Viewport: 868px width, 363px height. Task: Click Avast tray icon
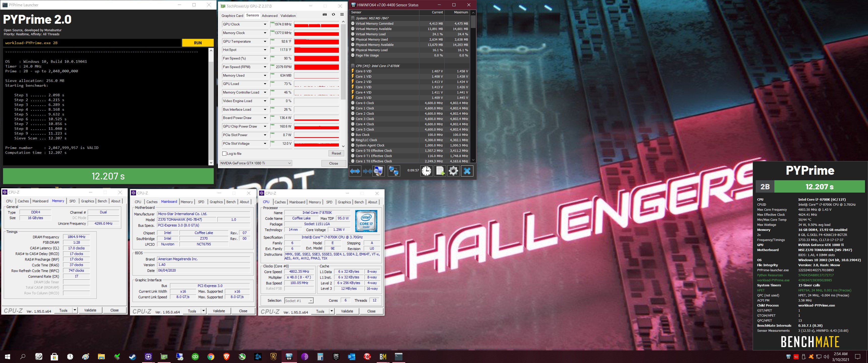point(811,357)
